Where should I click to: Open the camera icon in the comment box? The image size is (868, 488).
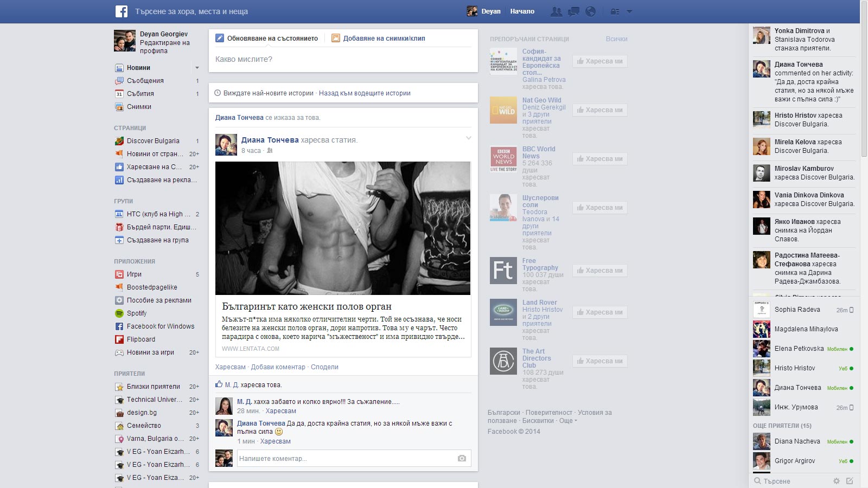pos(462,458)
